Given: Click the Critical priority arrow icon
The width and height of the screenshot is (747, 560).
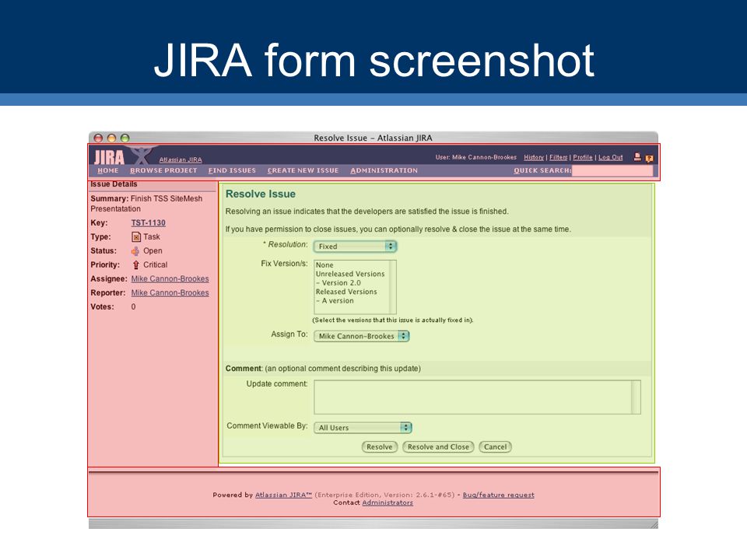Looking at the screenshot, I should point(135,264).
